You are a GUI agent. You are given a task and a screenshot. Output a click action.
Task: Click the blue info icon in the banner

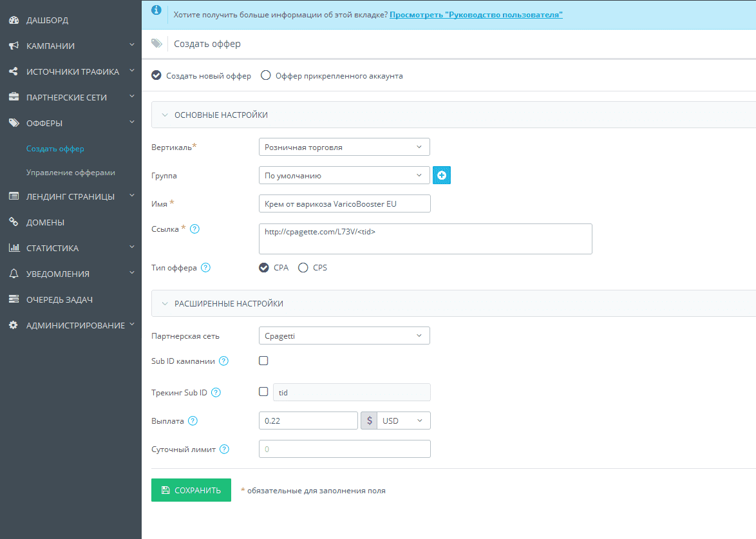click(156, 10)
